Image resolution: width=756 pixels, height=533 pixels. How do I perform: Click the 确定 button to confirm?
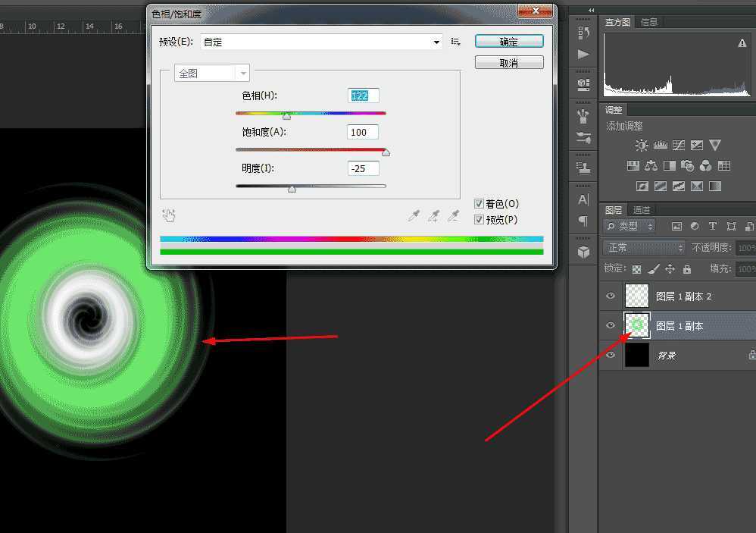509,41
